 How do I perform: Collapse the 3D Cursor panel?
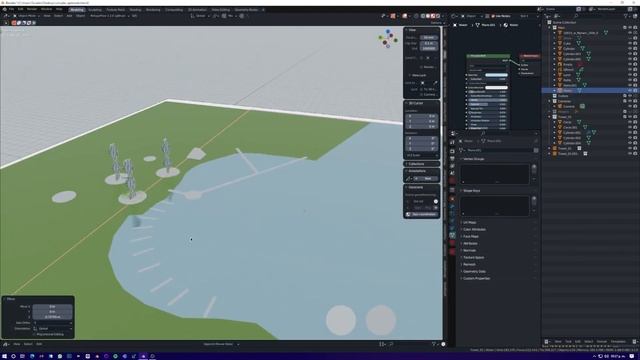pyautogui.click(x=416, y=103)
